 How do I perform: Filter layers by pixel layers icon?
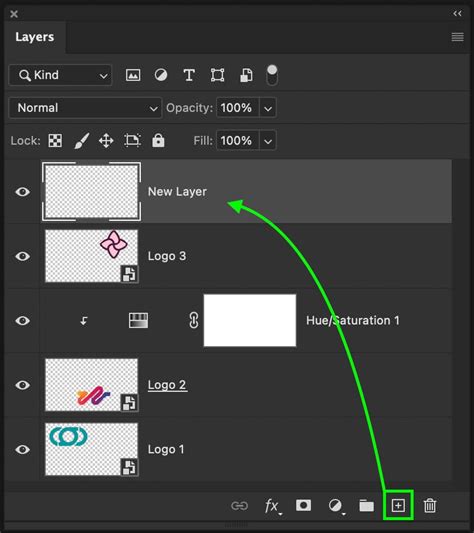(133, 75)
